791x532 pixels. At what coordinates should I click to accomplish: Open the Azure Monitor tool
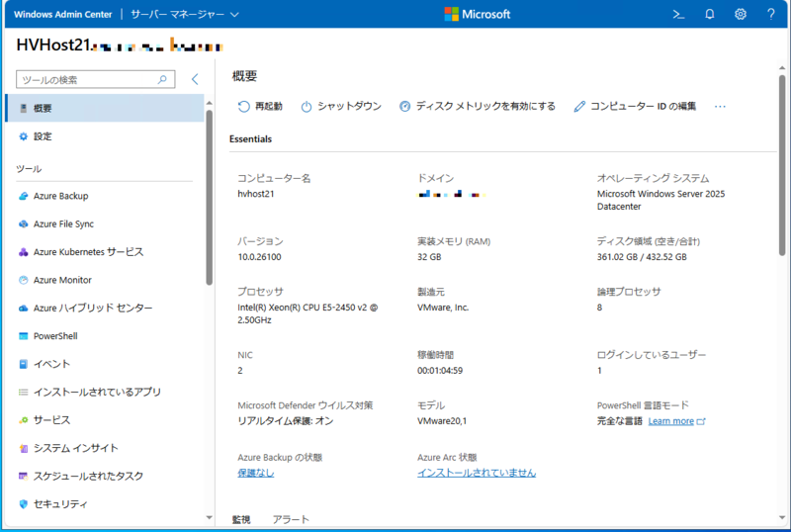point(105,280)
